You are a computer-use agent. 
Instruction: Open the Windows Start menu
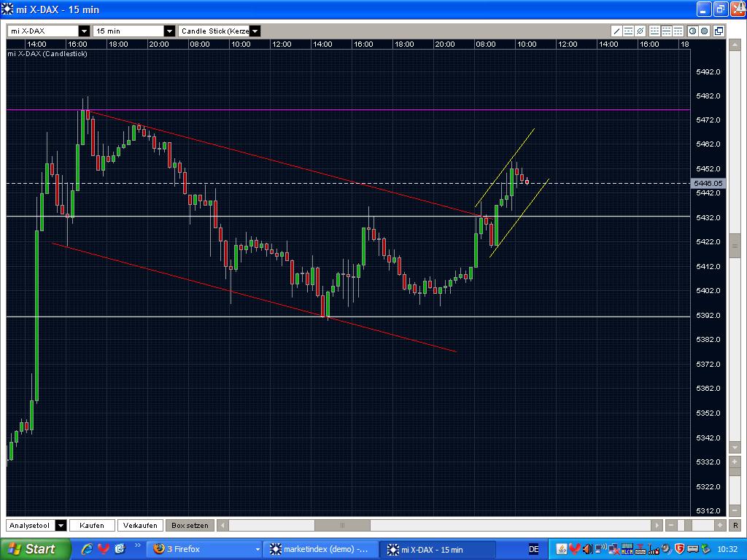click(x=35, y=549)
